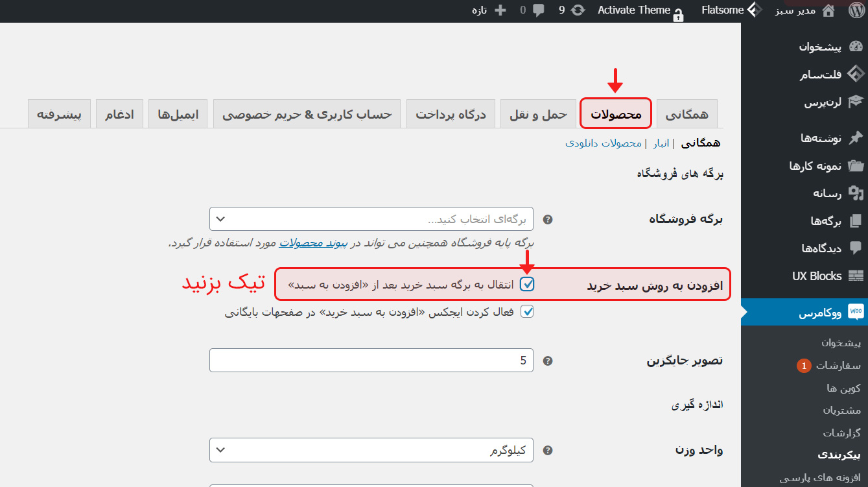Screen dimensions: 868x487
Task: Click the WordPress logo icon in admin bar
Action: tap(856, 10)
